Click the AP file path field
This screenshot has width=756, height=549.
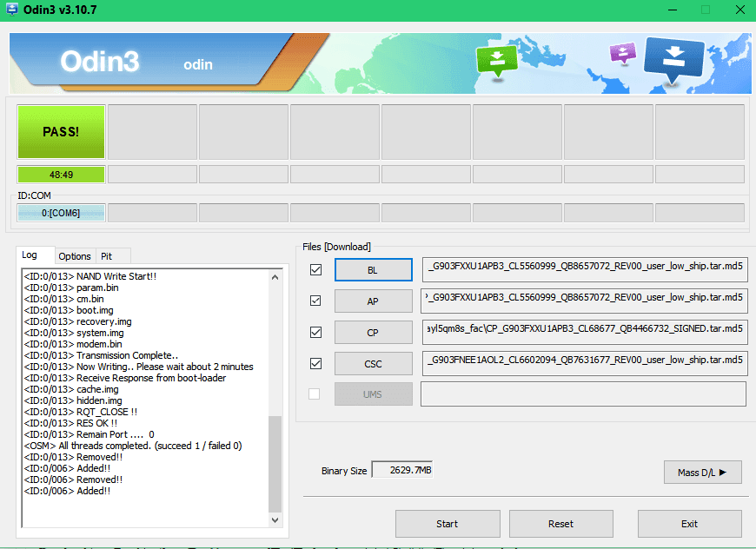click(x=584, y=301)
